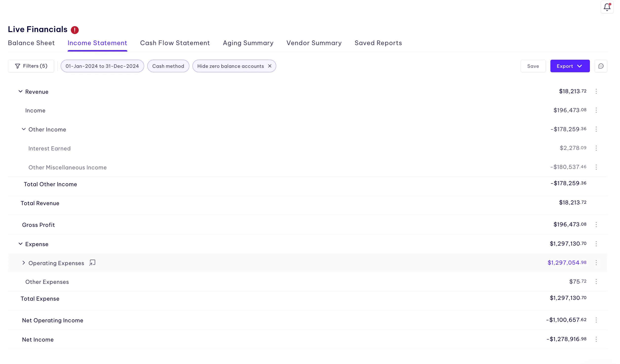The width and height of the screenshot is (620, 364).
Task: Open the three-dot menu for Other Expenses
Action: tap(596, 282)
